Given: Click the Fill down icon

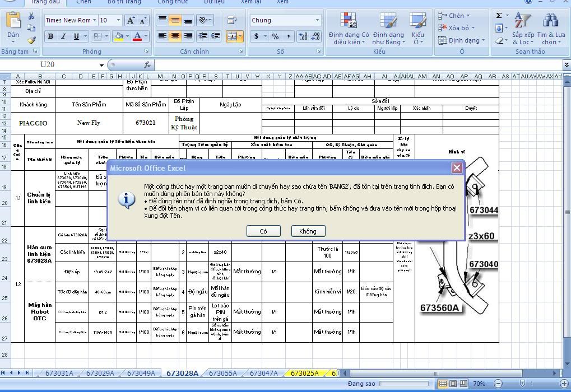Looking at the screenshot, I should coord(499,27).
